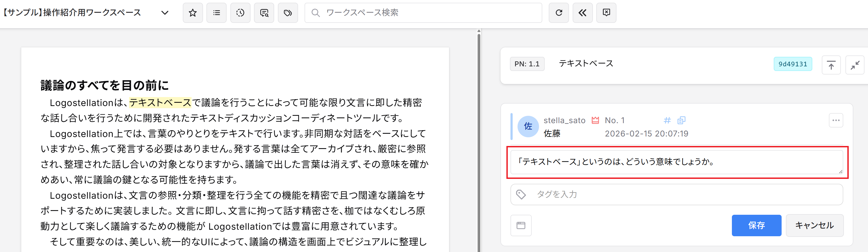
Task: Open the three-dots comment menu
Action: coord(836,120)
